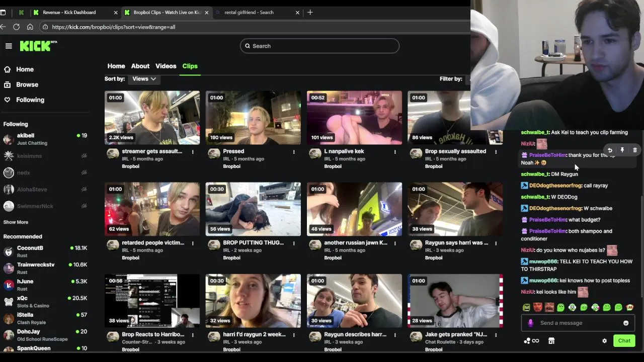Play 'L nanpalive kek' clip thumbnail

pyautogui.click(x=354, y=118)
